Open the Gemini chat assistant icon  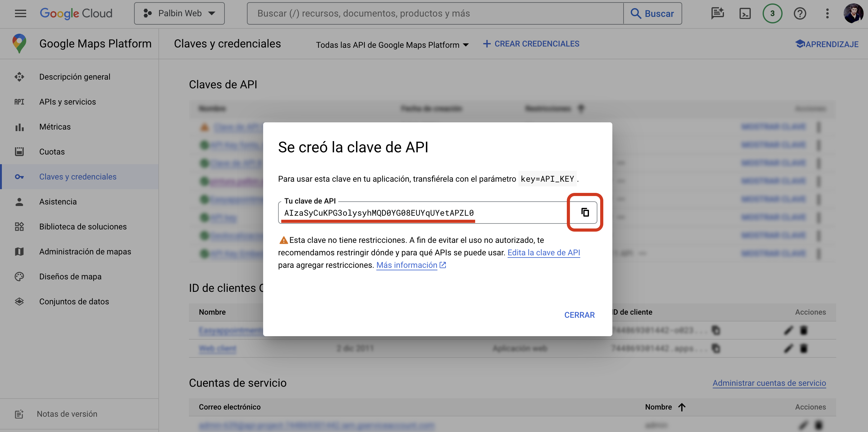717,13
